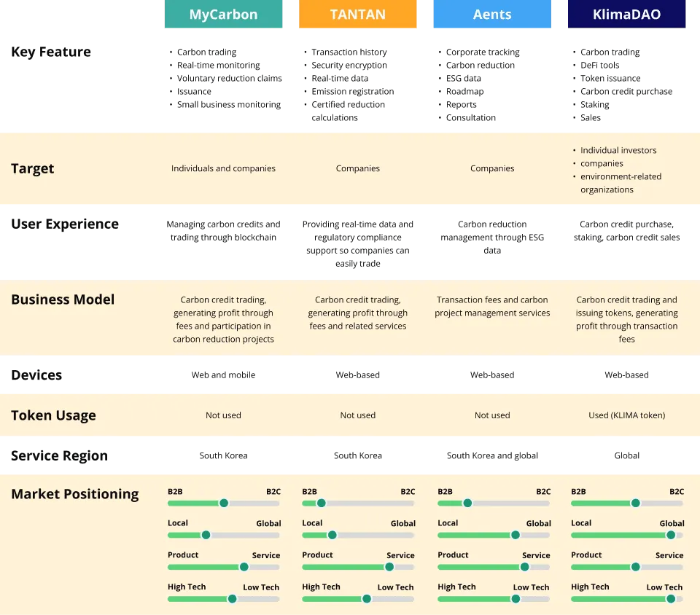The height and width of the screenshot is (615, 700).
Task: Click KlimaDAO B2B–B2C slider handle
Action: click(635, 503)
